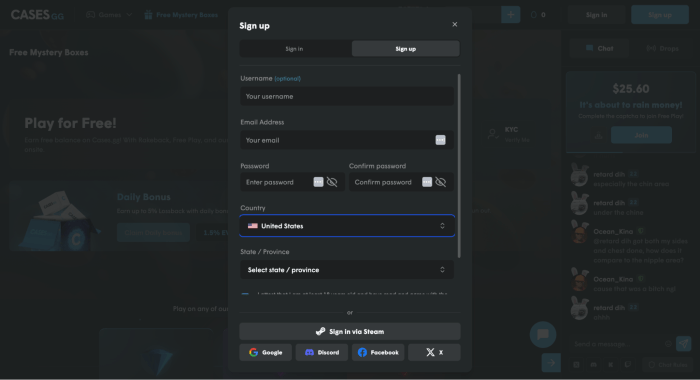
Task: Click the plus deposit button in header
Action: pyautogui.click(x=510, y=15)
